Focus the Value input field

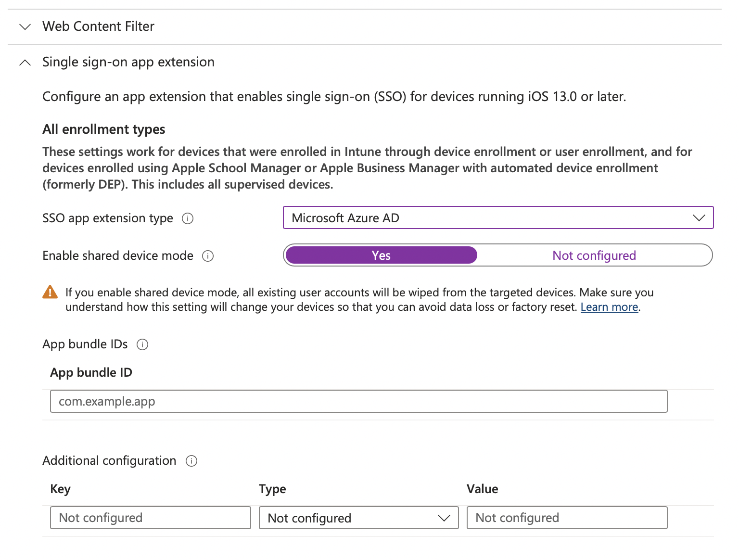(x=567, y=518)
